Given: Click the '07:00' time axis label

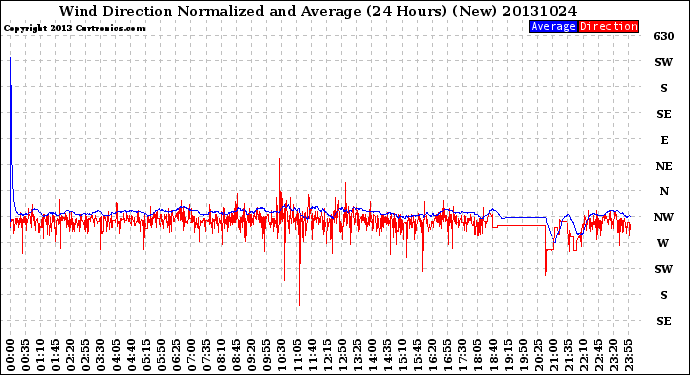Looking at the screenshot, I should click(191, 355).
